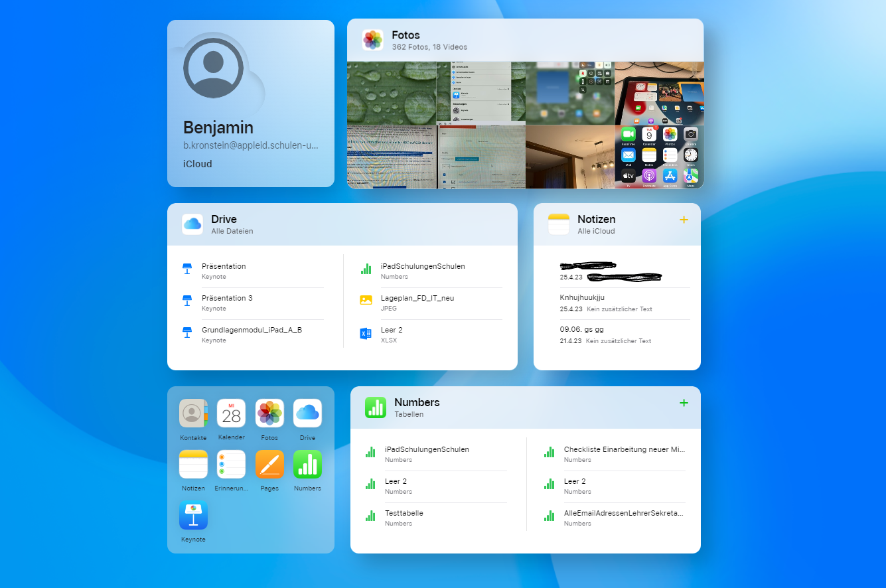Click the Fotos widget header icon
This screenshot has width=886, height=588.
point(373,40)
